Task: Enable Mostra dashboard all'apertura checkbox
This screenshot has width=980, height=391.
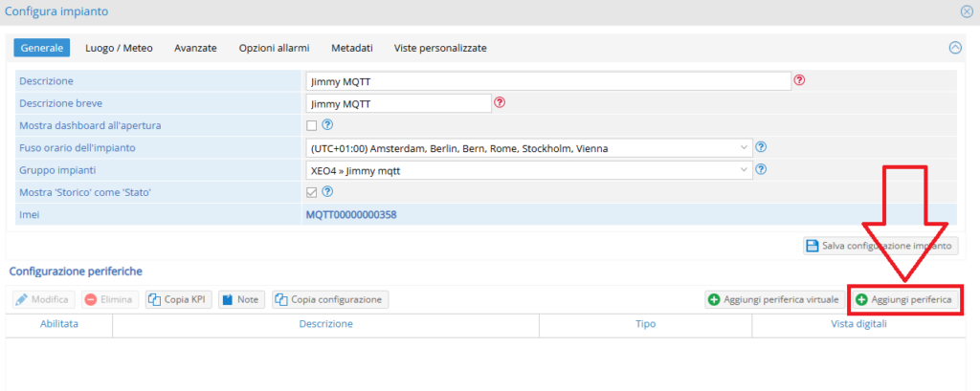Action: 311,125
